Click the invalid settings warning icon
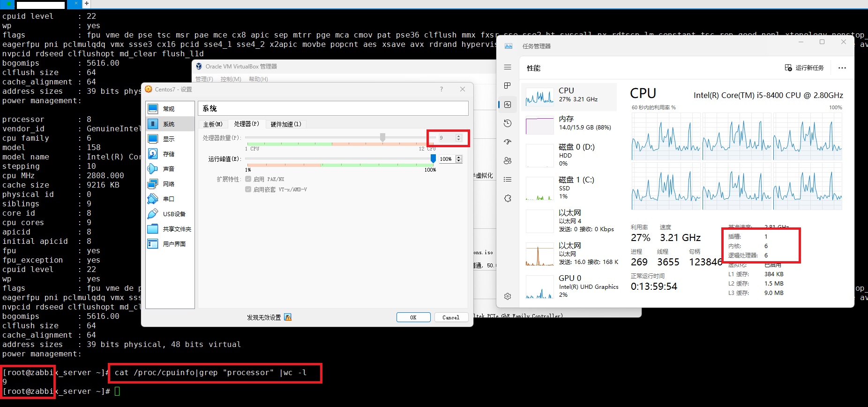868x407 pixels. (288, 317)
